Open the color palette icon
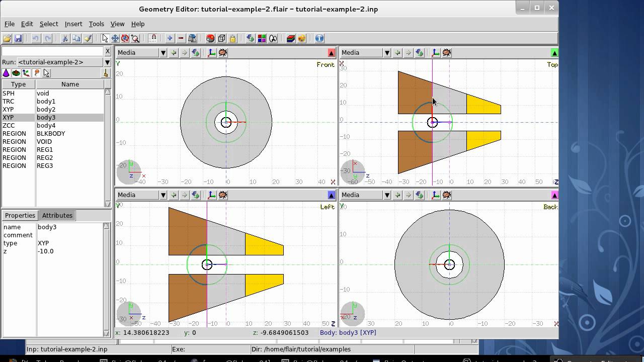This screenshot has width=644, height=362. pyautogui.click(x=302, y=38)
